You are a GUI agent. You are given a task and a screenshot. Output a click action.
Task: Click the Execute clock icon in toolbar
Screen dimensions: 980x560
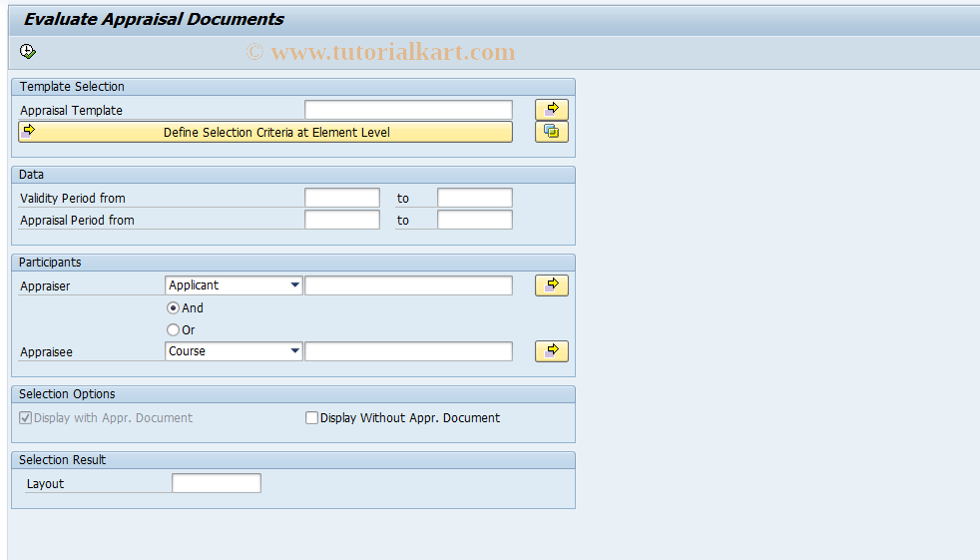point(28,51)
